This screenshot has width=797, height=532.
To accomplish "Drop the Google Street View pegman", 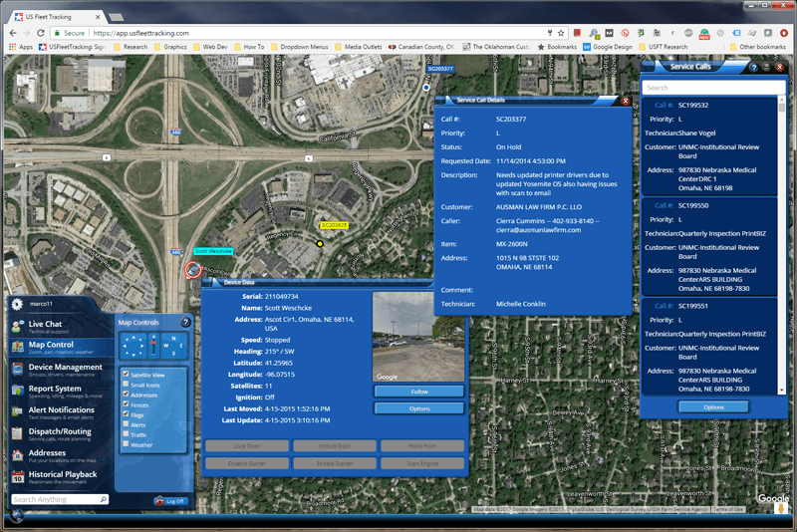I will click(x=781, y=508).
